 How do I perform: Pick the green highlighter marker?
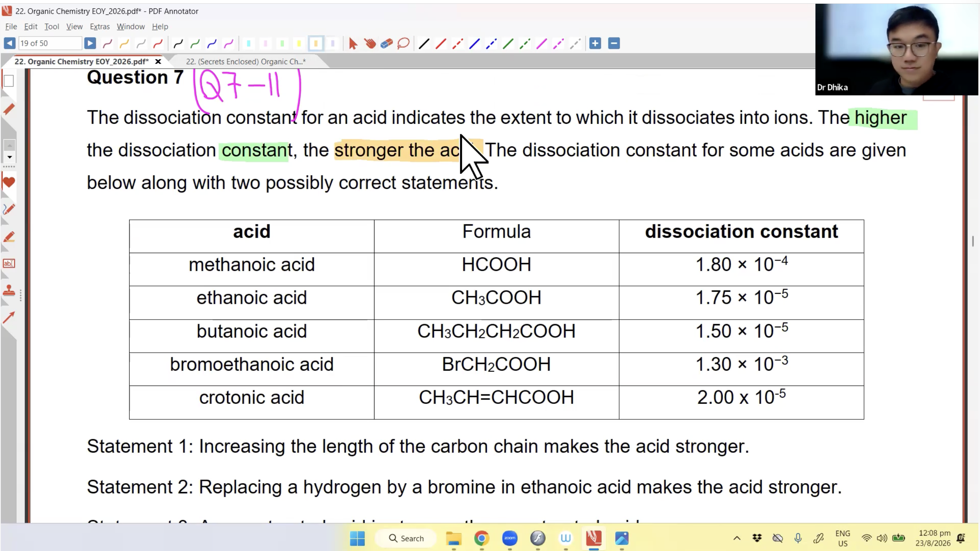coord(282,43)
